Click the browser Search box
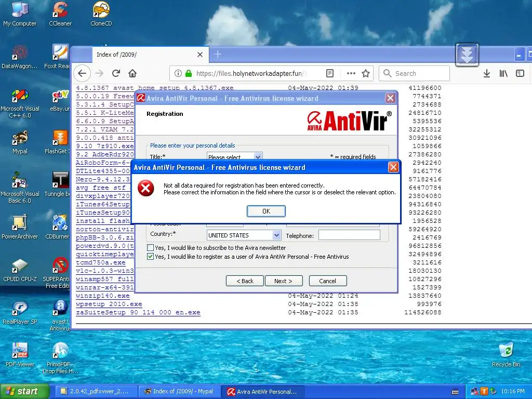The width and height of the screenshot is (532, 399). tap(414, 73)
